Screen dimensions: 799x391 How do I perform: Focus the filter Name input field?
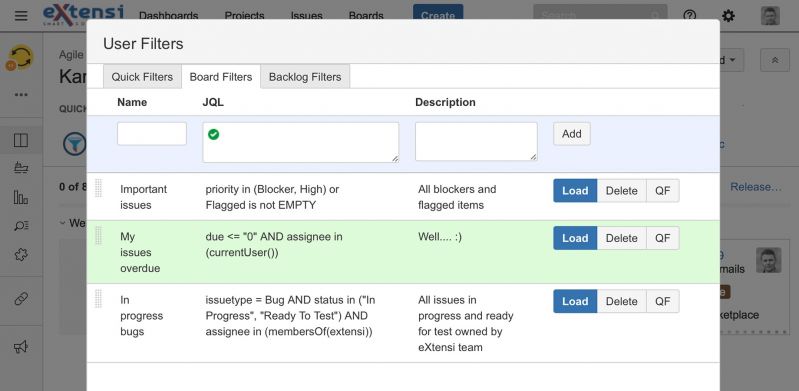pos(152,134)
